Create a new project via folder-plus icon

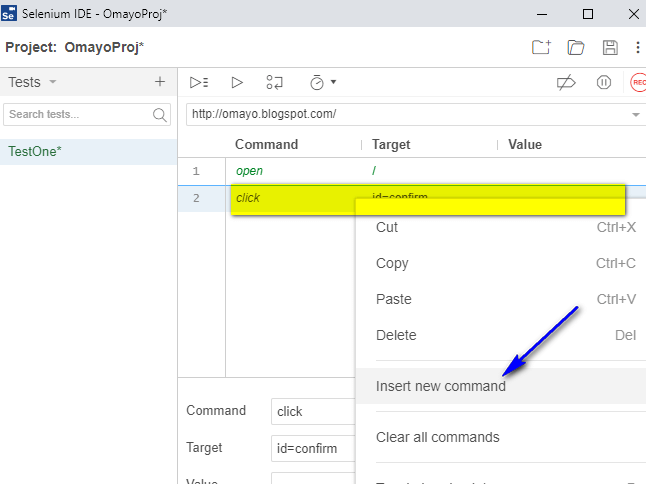(x=541, y=47)
